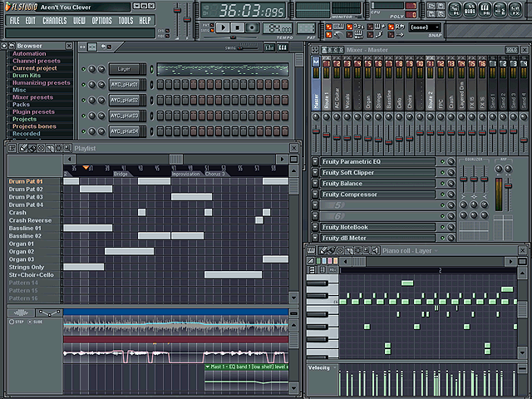
Task: Open the Piano roll keyboard menu icon
Action: click(311, 251)
